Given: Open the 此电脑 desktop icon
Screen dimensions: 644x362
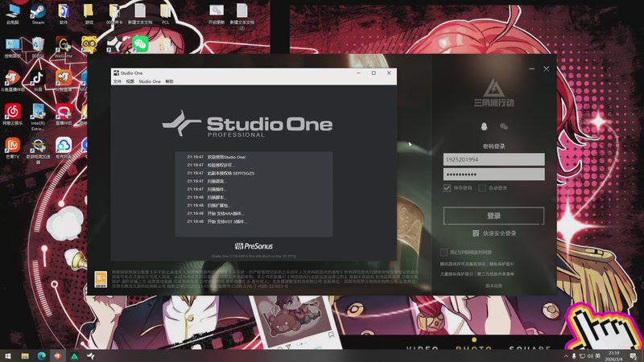Looking at the screenshot, I should click(13, 14).
